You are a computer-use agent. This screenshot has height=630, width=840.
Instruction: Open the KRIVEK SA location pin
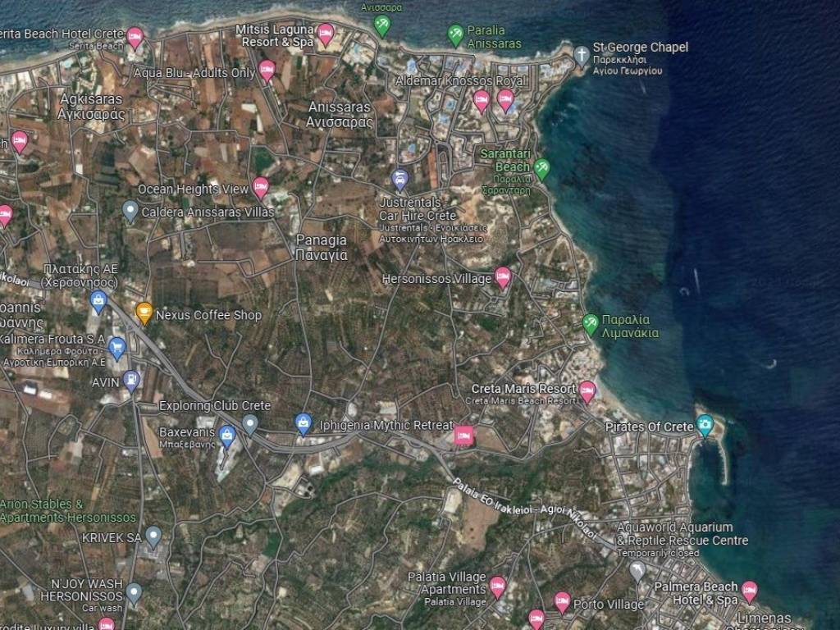[153, 536]
